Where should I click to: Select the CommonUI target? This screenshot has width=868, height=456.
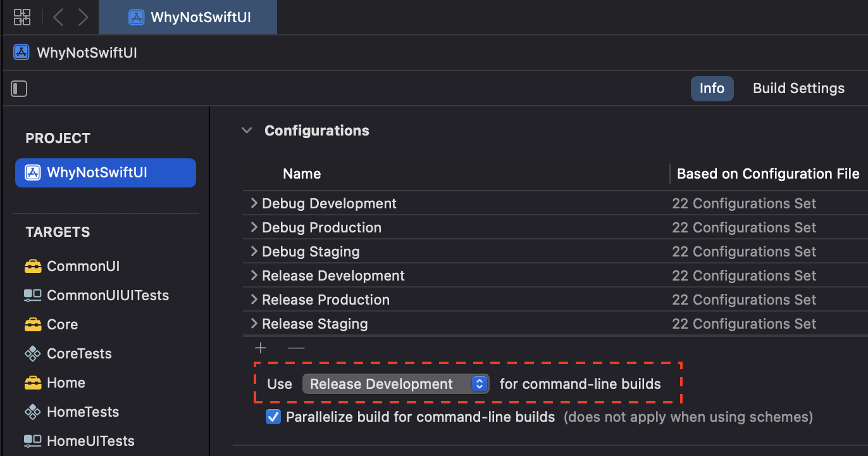[x=83, y=266]
